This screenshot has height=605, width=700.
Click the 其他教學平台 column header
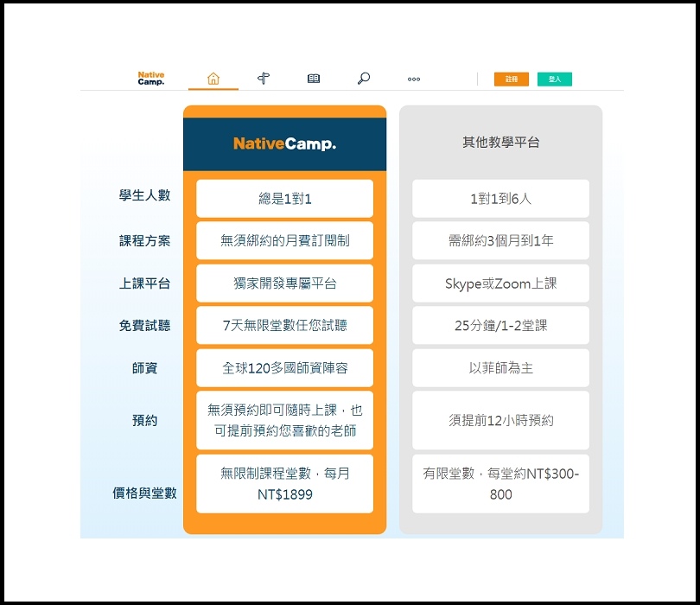pos(501,143)
